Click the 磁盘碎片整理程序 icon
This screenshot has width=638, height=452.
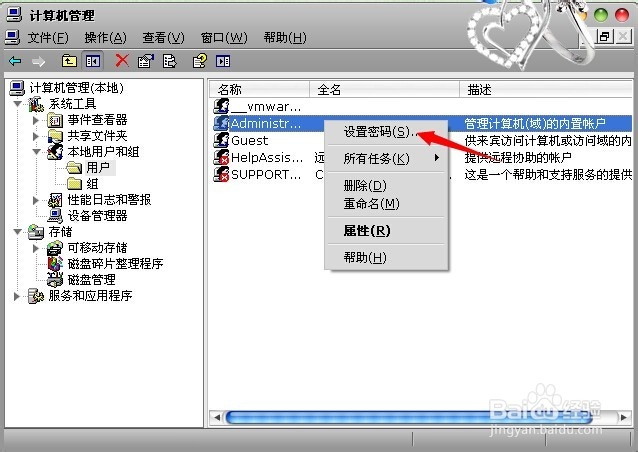pos(55,264)
